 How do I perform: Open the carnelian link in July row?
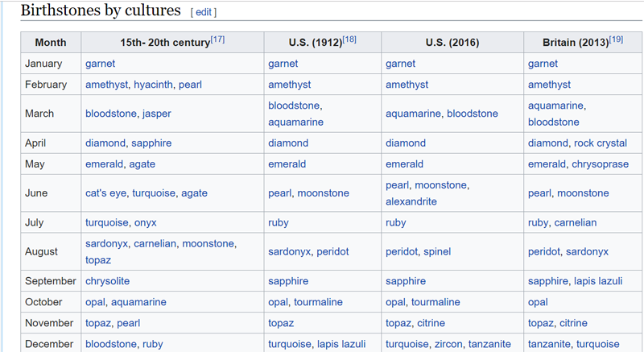[576, 222]
